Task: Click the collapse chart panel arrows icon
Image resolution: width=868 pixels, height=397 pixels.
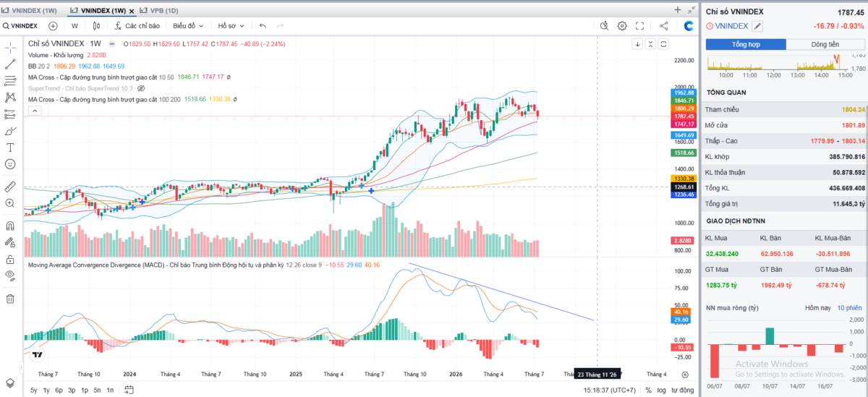Action: (x=692, y=9)
